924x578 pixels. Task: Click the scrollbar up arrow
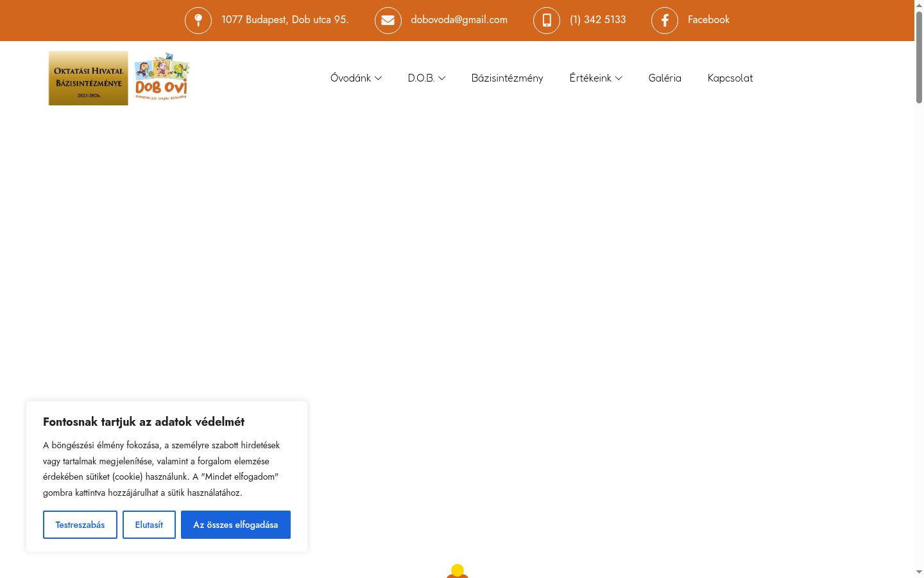coord(919,4)
